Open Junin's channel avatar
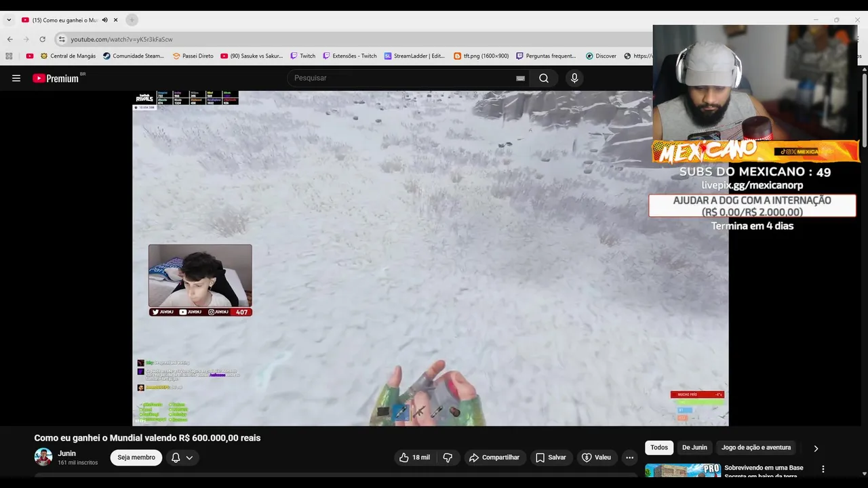 click(43, 457)
